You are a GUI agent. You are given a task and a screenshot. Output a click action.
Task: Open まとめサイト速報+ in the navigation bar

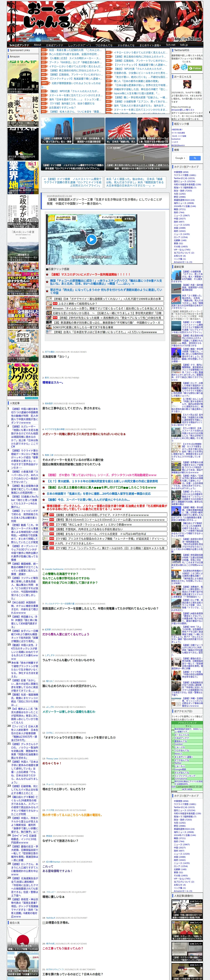[150, 45]
